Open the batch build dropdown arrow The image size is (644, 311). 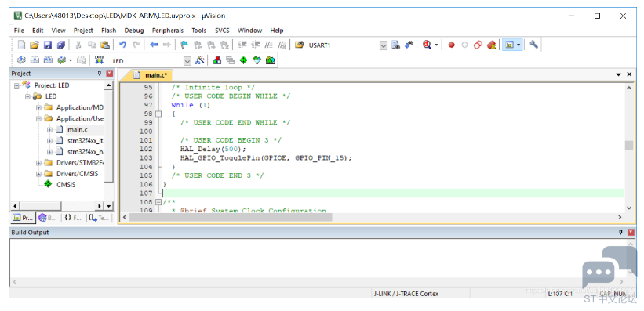coord(71,60)
